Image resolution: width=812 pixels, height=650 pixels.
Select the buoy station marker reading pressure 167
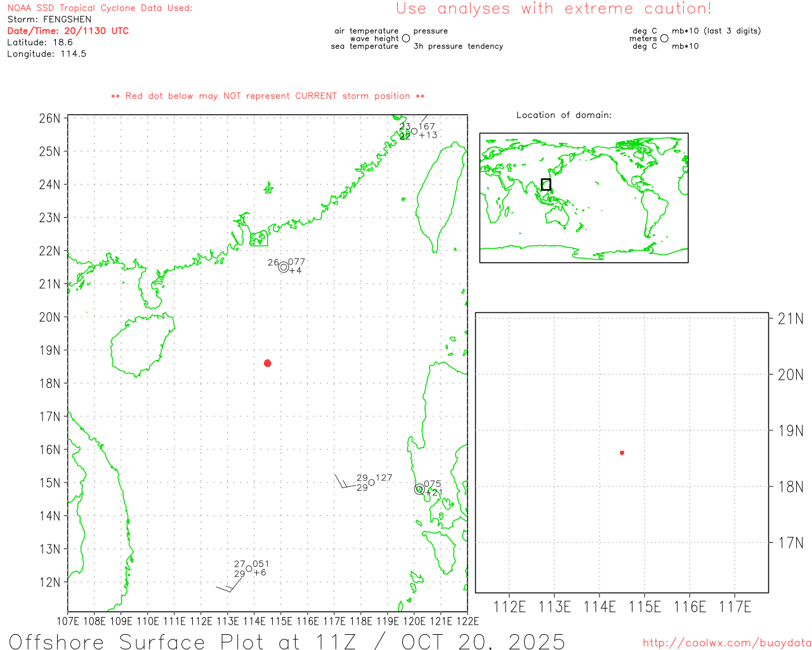click(x=414, y=131)
